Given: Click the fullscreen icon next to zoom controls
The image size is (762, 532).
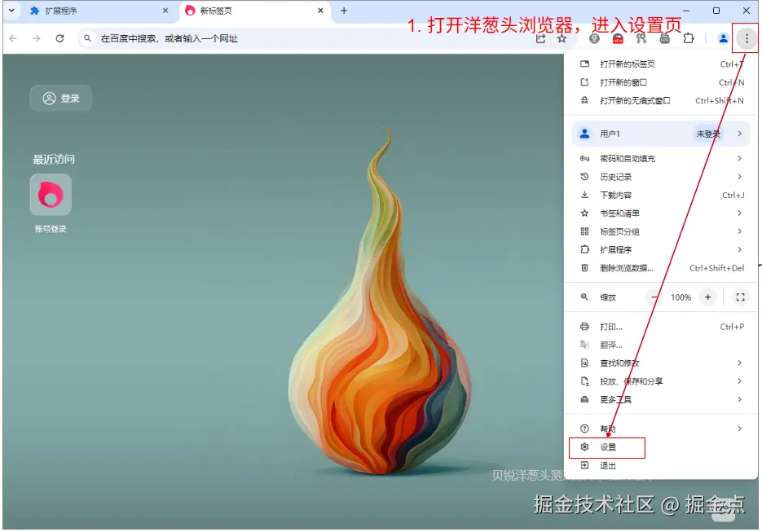Looking at the screenshot, I should (x=740, y=297).
